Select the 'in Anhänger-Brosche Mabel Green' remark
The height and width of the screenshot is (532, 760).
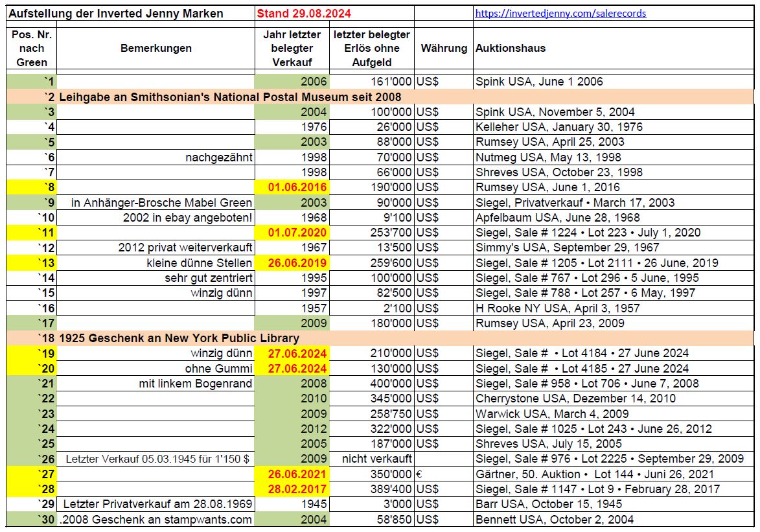point(161,202)
